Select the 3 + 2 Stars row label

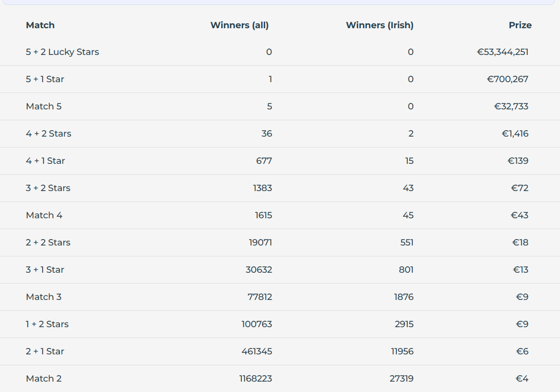coord(48,188)
